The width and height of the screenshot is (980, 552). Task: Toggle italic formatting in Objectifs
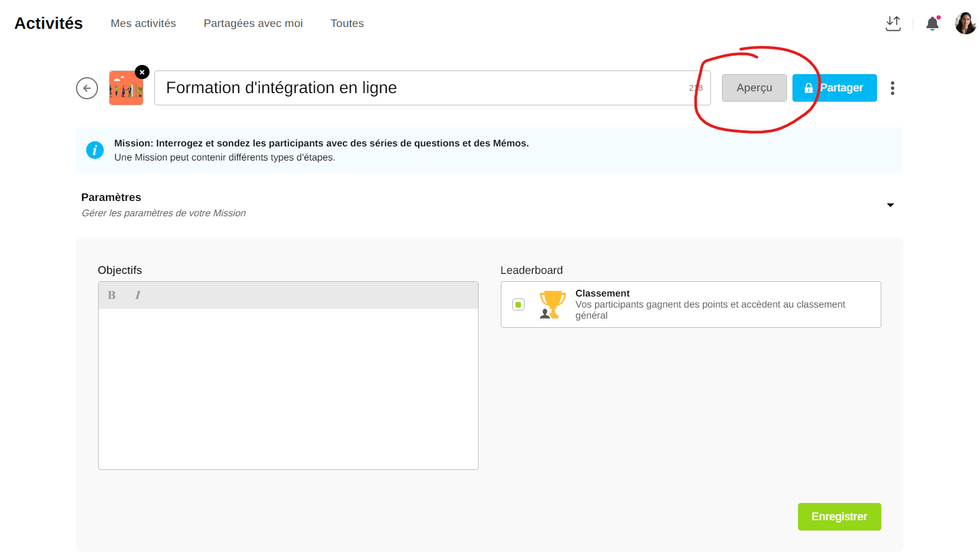pyautogui.click(x=138, y=295)
